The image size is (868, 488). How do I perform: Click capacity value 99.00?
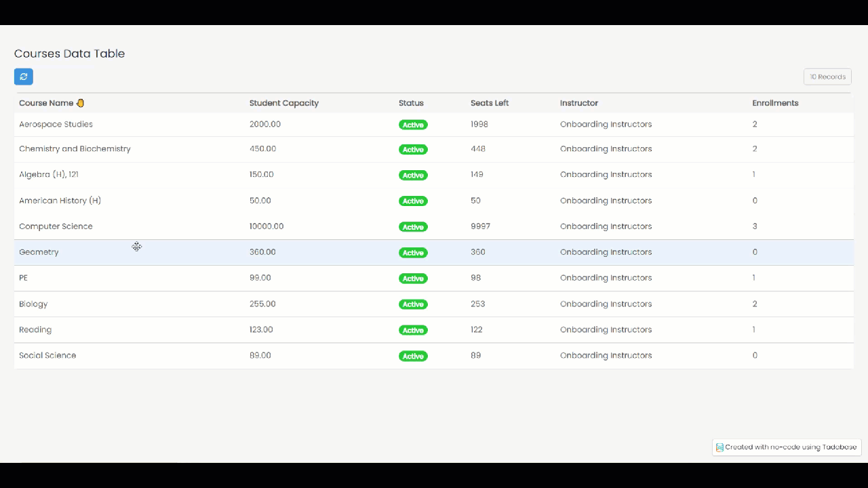(x=260, y=278)
